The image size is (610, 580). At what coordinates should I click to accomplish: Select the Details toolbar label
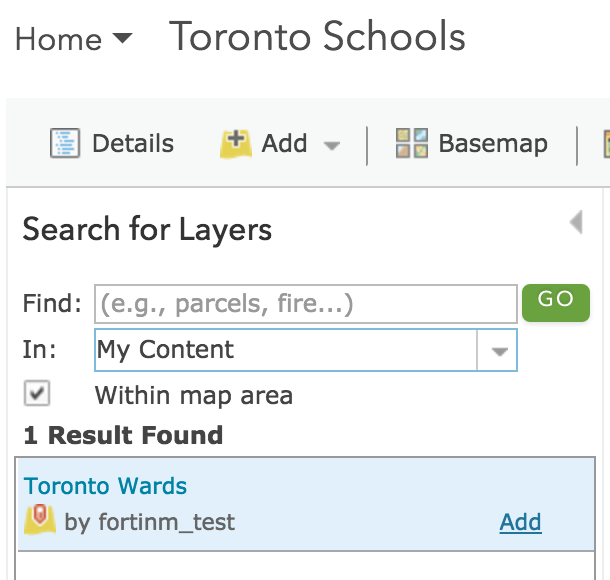(x=133, y=143)
